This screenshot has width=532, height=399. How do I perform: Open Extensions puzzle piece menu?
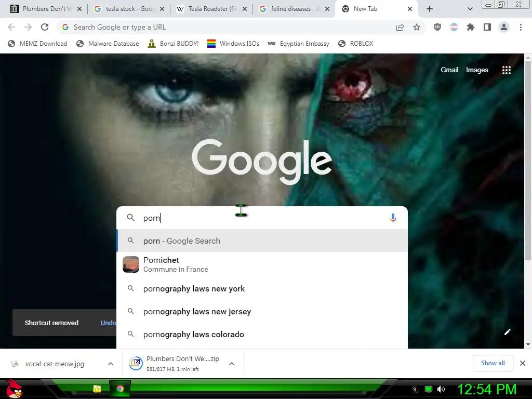point(471,27)
